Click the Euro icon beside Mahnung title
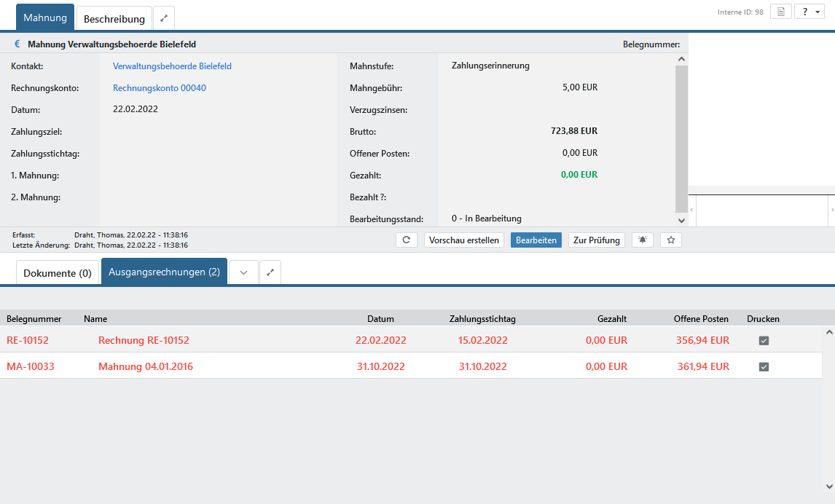Viewport: 835px width, 504px height. tap(17, 44)
